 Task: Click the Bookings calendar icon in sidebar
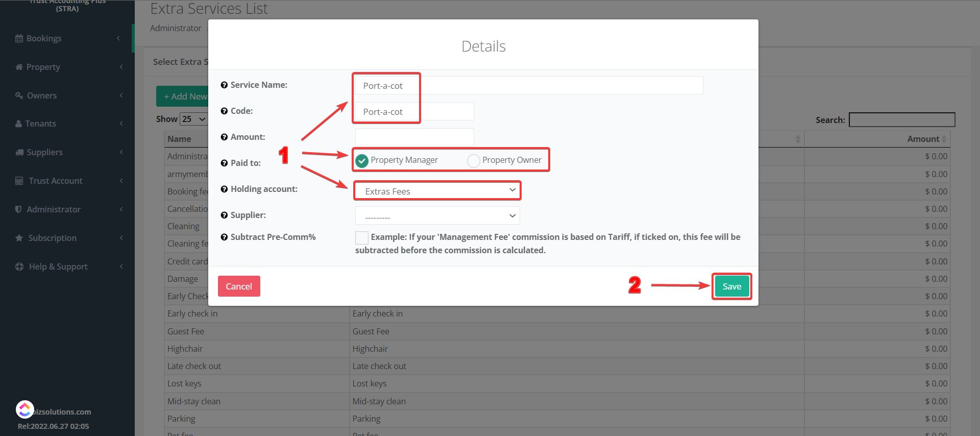(x=19, y=38)
